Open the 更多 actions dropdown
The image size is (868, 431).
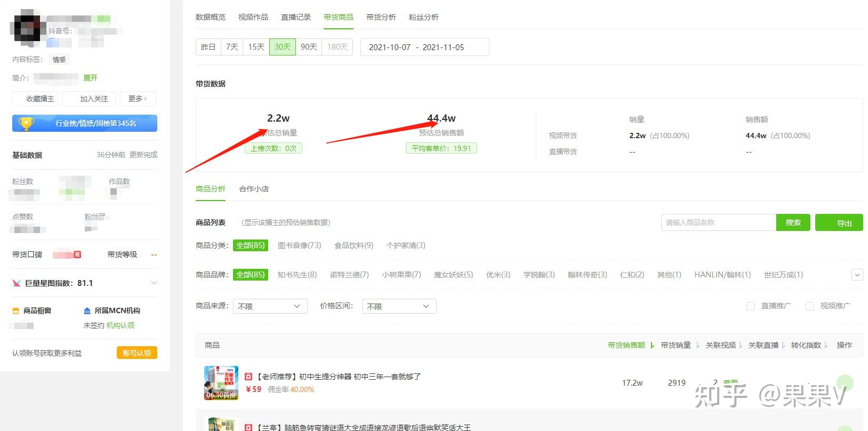(138, 99)
